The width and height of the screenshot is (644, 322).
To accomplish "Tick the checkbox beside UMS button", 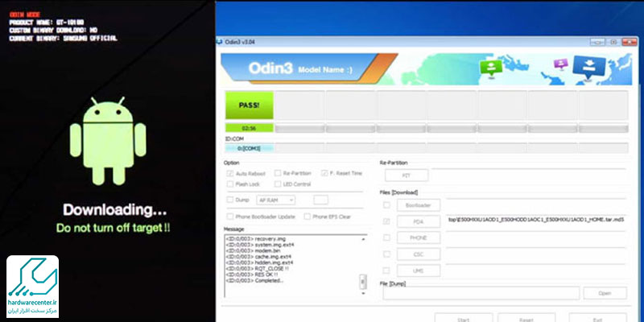I will point(386,270).
